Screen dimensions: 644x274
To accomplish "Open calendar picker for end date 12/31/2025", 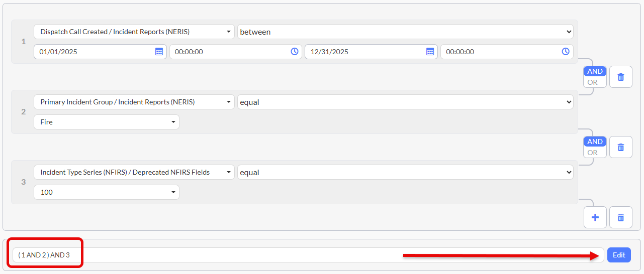I will pos(430,52).
